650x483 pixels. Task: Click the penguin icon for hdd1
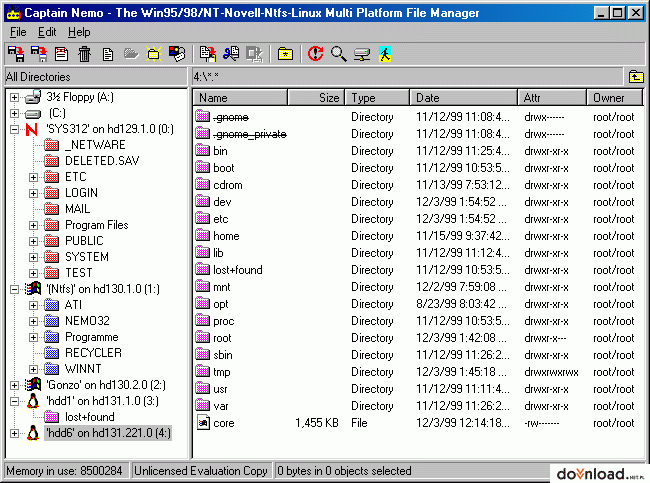(x=33, y=401)
